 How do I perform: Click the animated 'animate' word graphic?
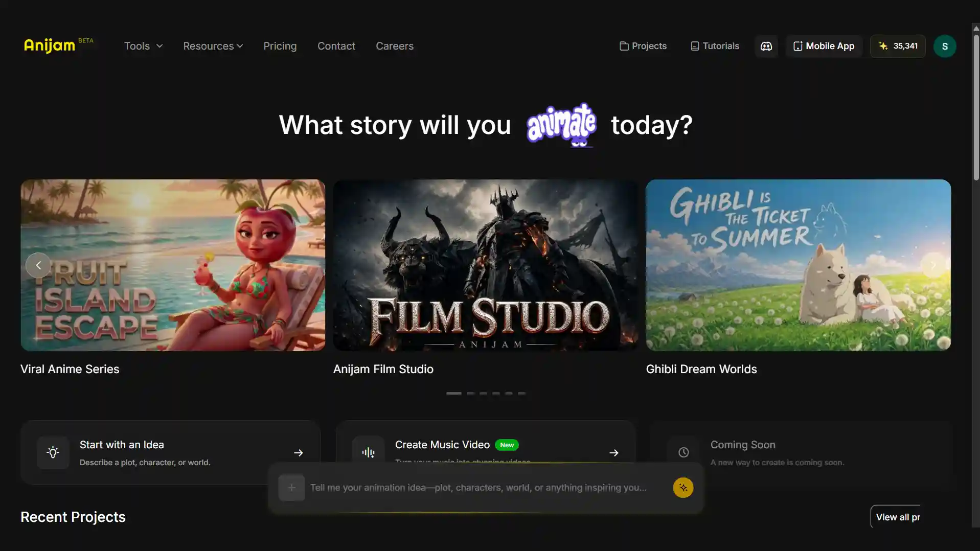(x=561, y=124)
